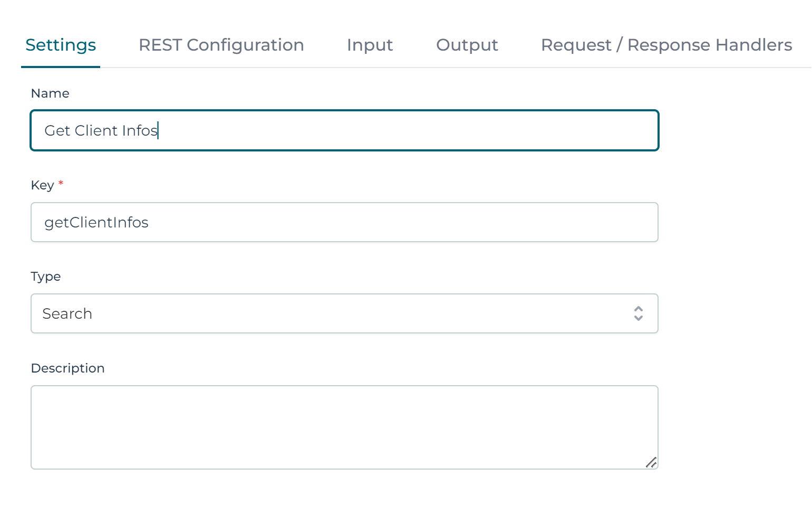The image size is (812, 525).
Task: Open the Input tab
Action: click(x=370, y=45)
